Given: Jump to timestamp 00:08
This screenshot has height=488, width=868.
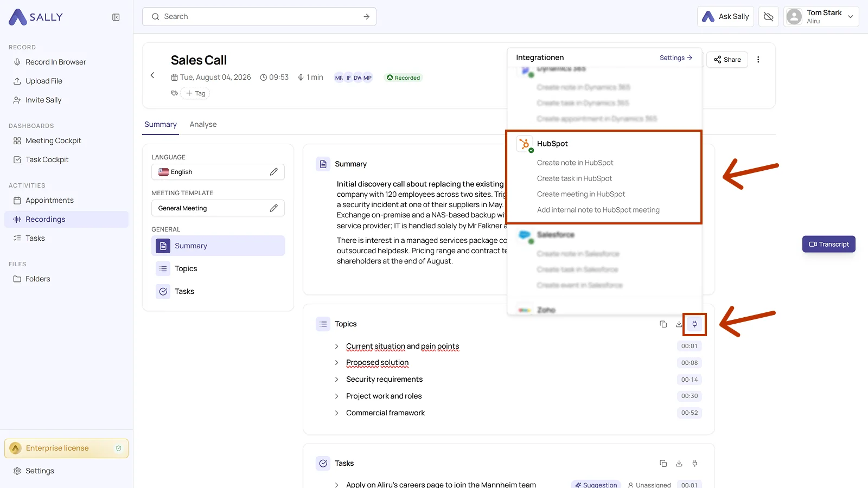Looking at the screenshot, I should pos(690,363).
